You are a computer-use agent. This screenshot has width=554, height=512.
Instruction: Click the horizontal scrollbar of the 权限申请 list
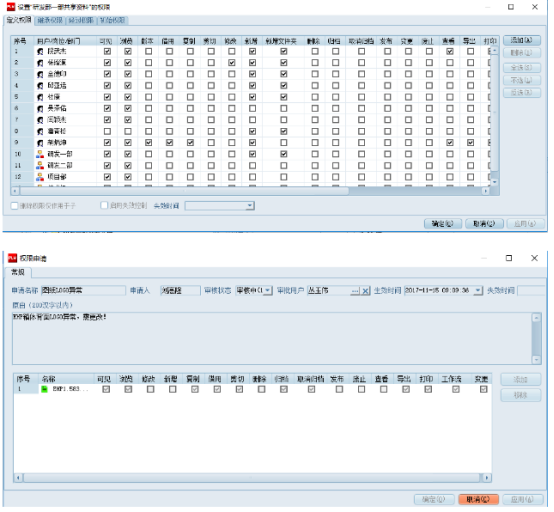tap(253, 478)
